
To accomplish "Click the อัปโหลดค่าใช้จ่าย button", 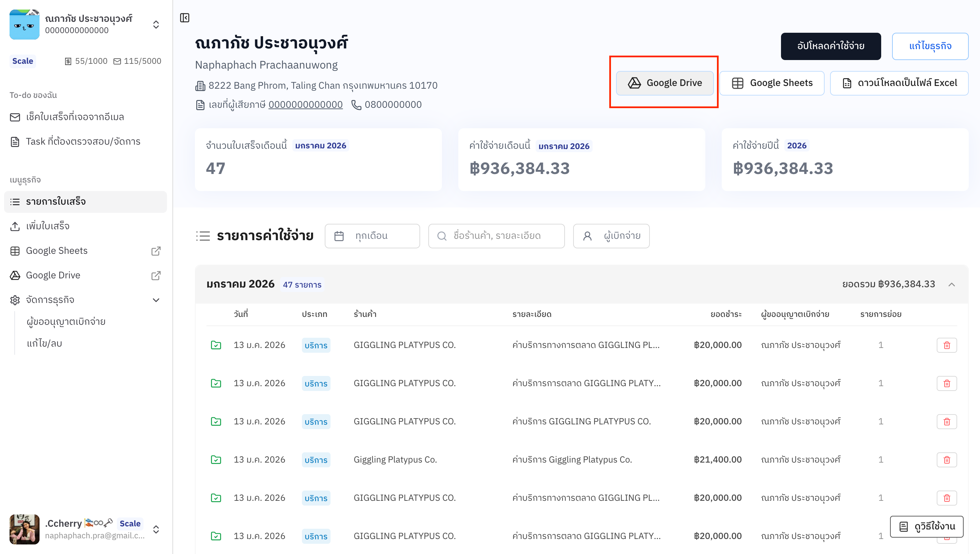I will [830, 46].
